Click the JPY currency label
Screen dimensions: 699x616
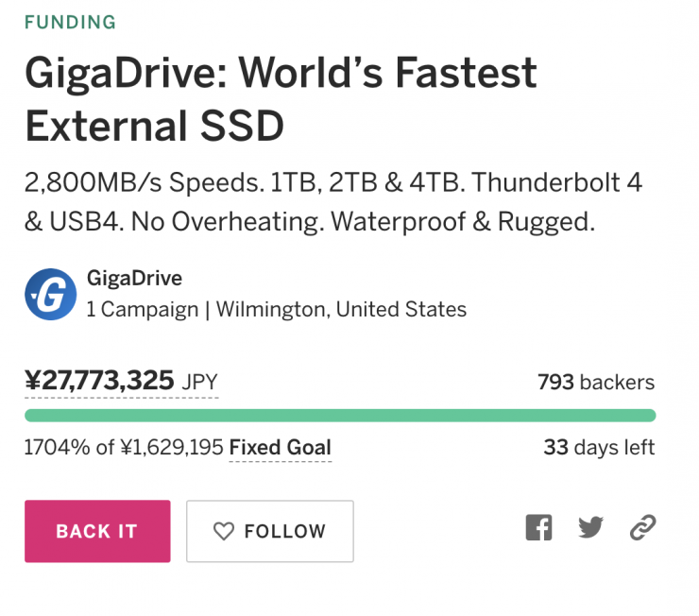198,382
